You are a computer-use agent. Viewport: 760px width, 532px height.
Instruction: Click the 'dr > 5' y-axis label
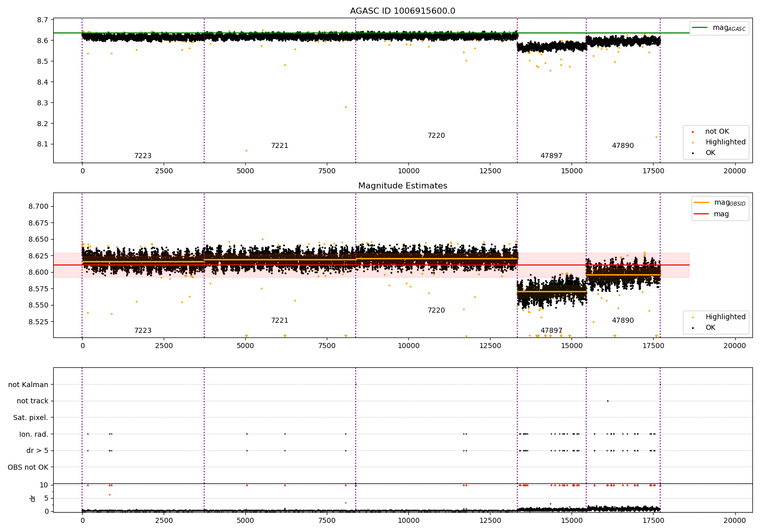37,451
